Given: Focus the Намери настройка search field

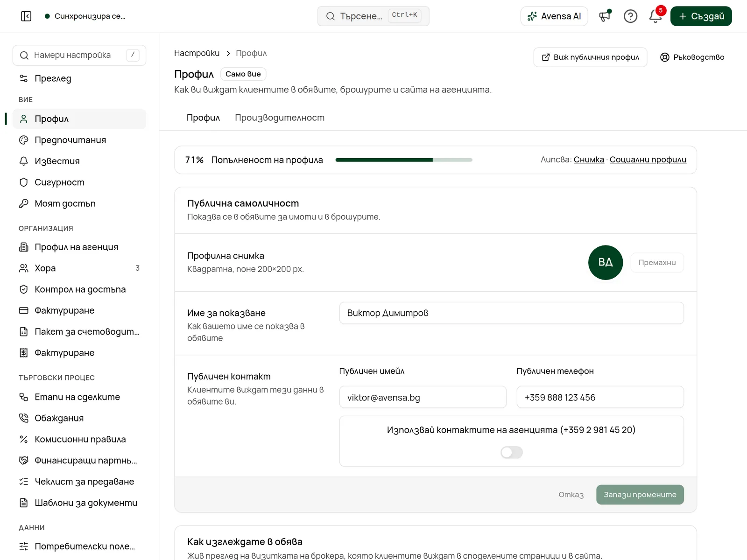Looking at the screenshot, I should pyautogui.click(x=79, y=55).
